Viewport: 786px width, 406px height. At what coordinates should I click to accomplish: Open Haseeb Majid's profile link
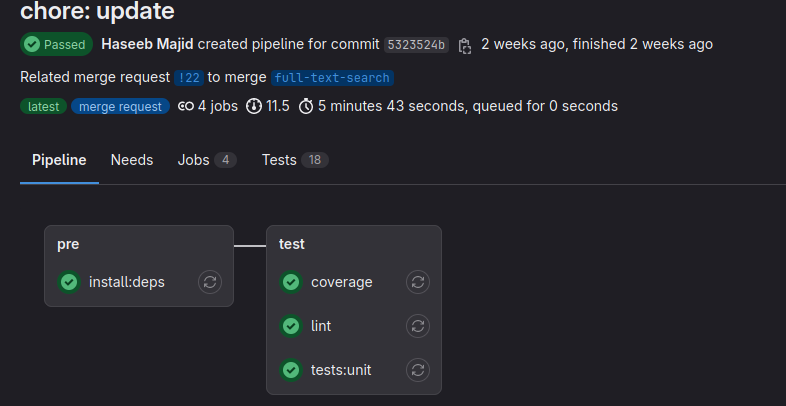[147, 44]
